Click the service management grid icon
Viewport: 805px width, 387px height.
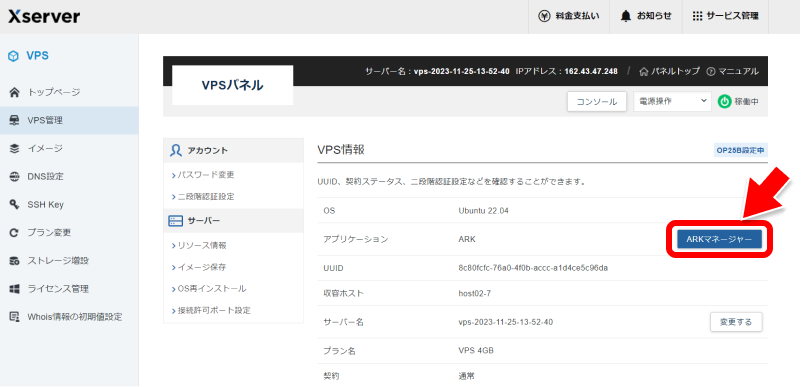697,16
